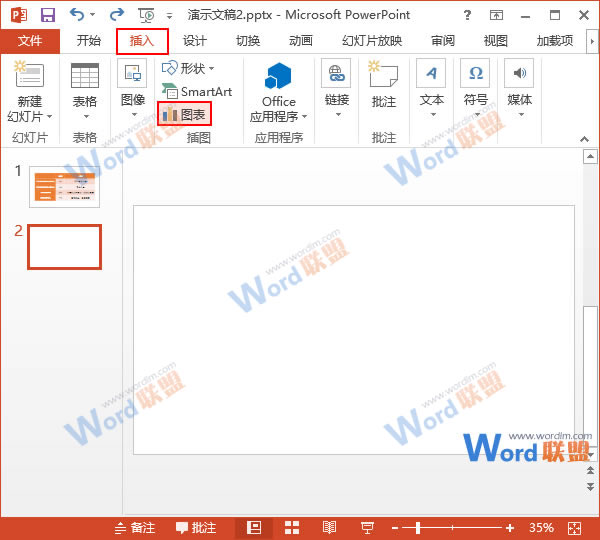Open the Table grid icon
The width and height of the screenshot is (600, 540).
[85, 75]
